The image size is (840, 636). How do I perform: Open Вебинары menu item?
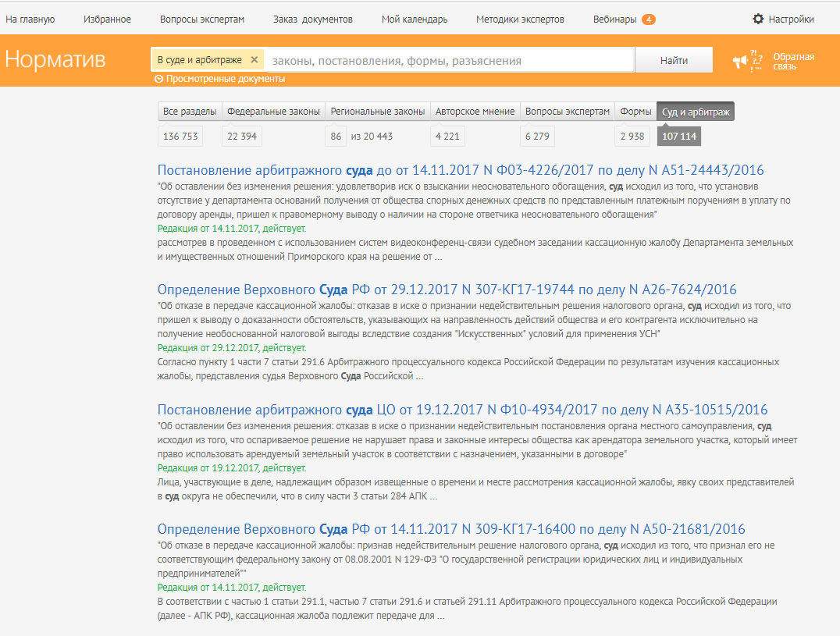[614, 20]
